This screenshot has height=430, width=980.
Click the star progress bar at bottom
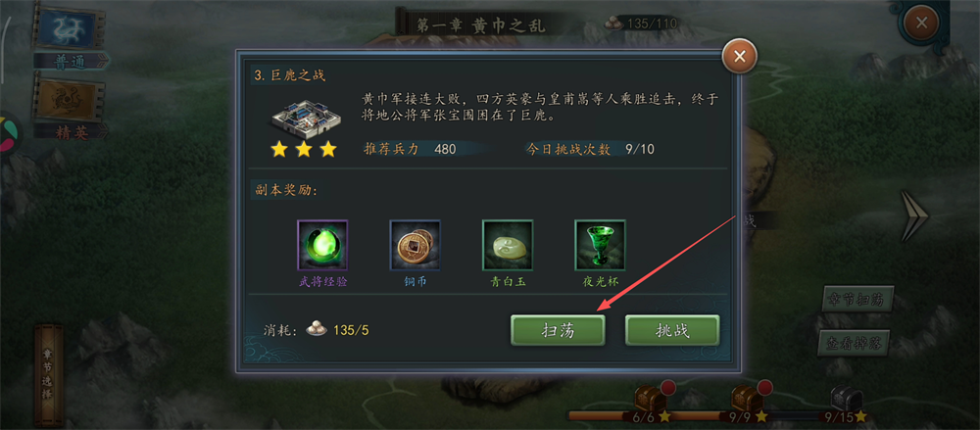click(718, 415)
